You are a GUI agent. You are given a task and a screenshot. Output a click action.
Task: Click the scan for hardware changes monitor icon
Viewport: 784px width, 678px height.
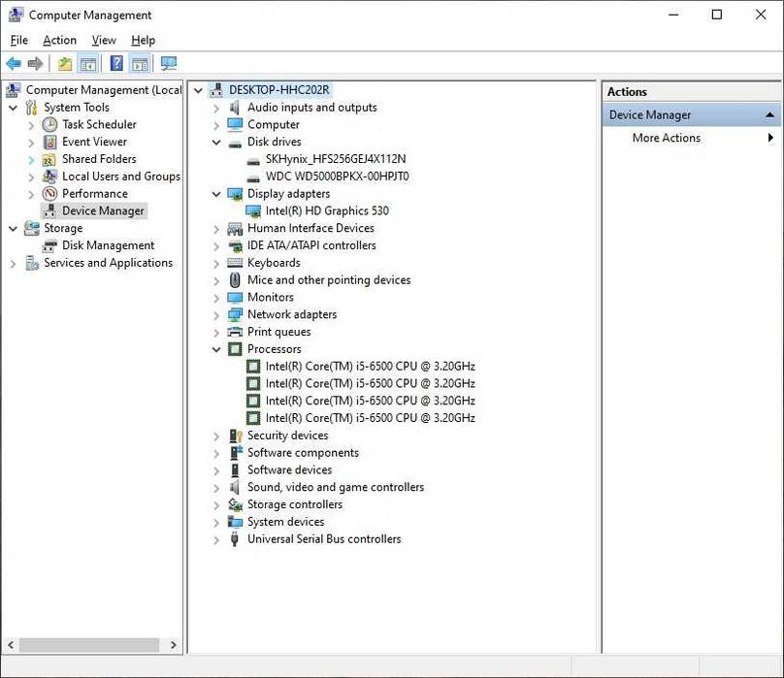[x=169, y=63]
